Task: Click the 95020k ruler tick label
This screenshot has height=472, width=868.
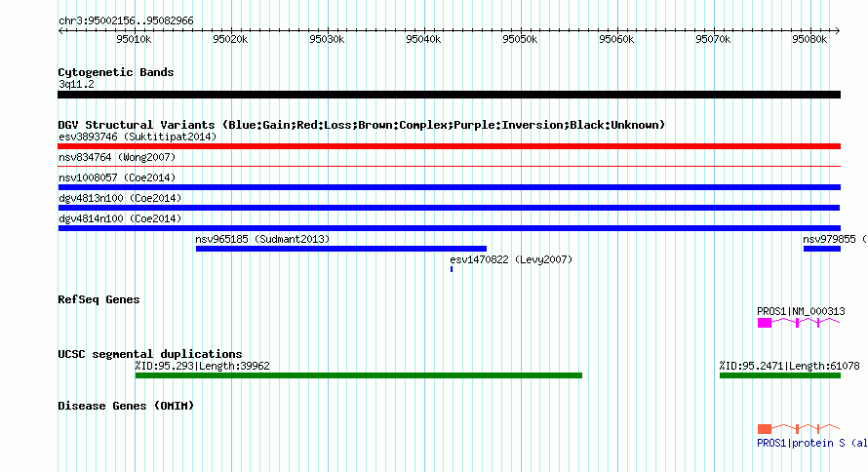Action: (x=230, y=39)
